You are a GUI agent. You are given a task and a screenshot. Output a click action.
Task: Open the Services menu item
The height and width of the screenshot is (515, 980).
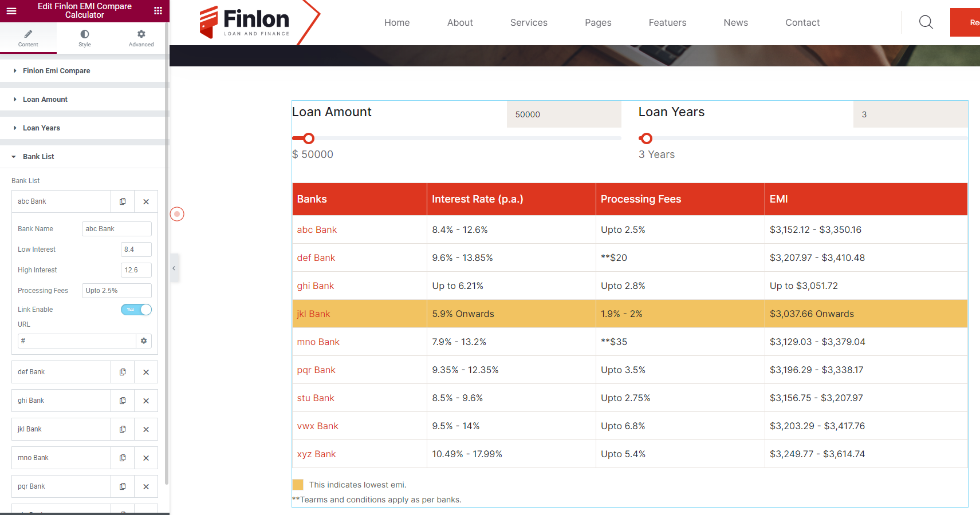(528, 23)
